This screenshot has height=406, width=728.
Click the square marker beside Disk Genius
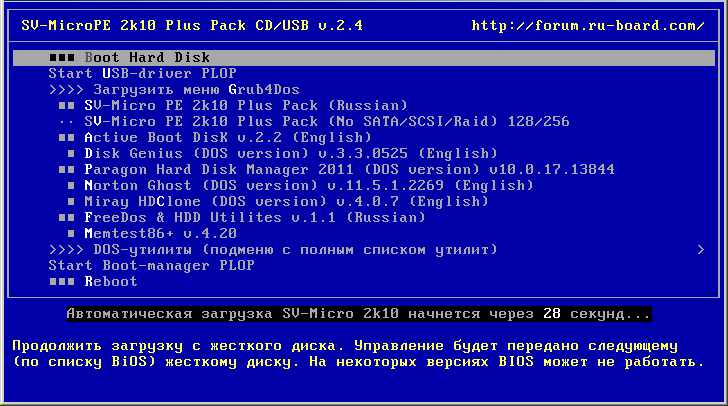pos(71,153)
